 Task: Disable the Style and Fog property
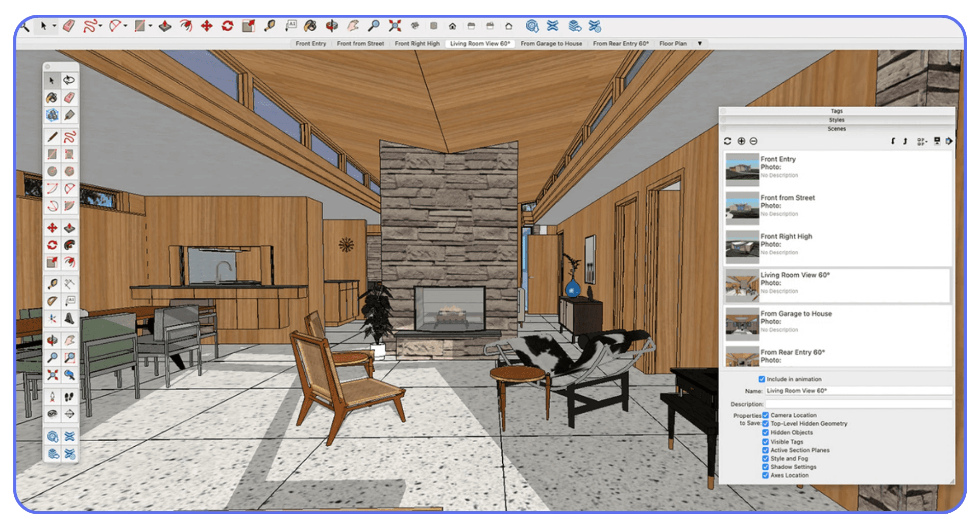pyautogui.click(x=765, y=459)
